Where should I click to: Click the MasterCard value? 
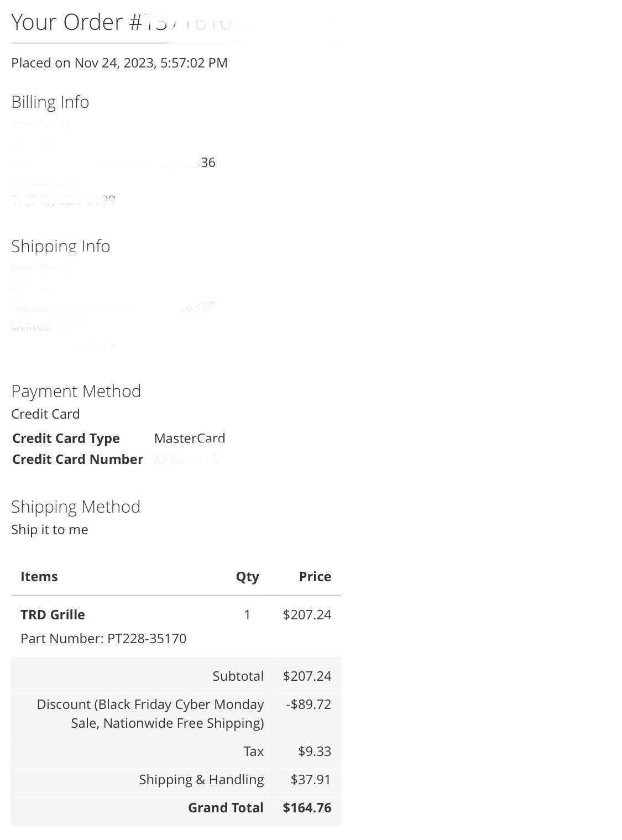[x=190, y=439]
